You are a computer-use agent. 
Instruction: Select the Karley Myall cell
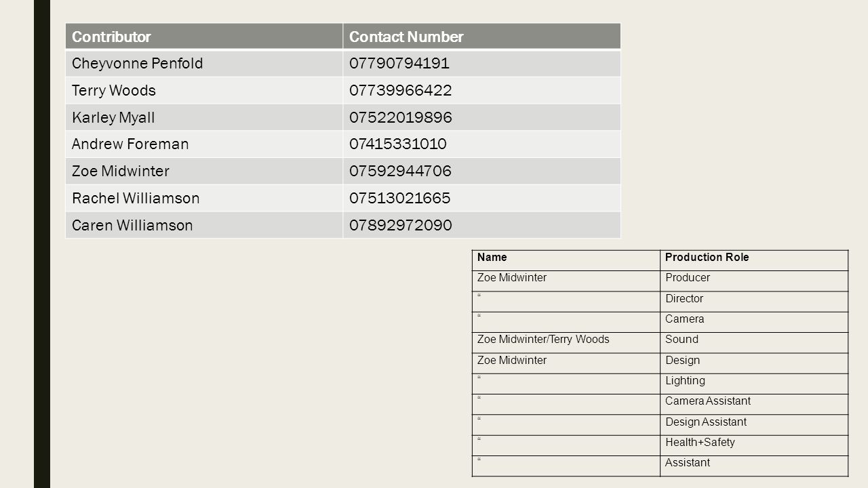[x=204, y=117]
